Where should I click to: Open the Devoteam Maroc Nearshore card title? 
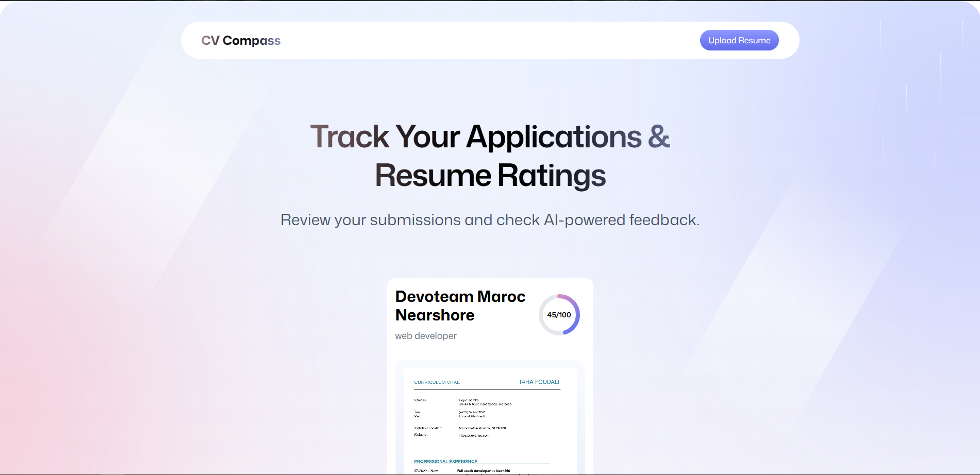pos(460,306)
